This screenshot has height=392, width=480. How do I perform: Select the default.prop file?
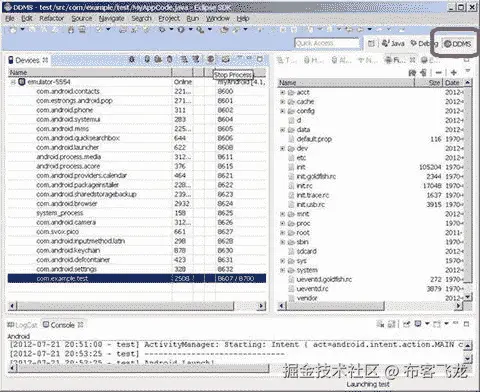coord(314,139)
